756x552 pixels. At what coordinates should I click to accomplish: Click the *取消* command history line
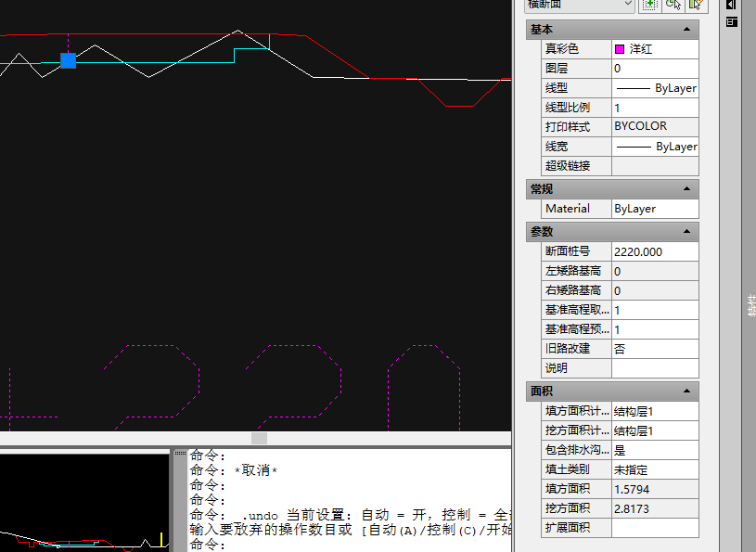[234, 470]
